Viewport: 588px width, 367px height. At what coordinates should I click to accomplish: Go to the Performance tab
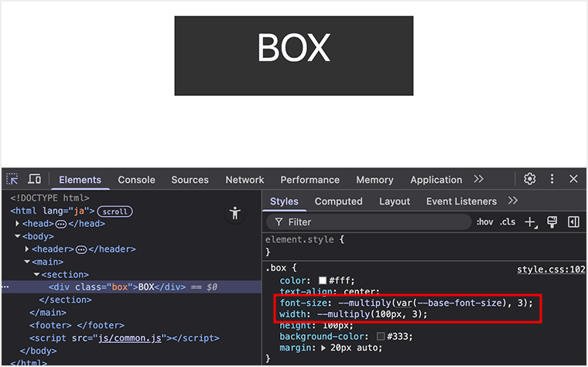(x=309, y=180)
